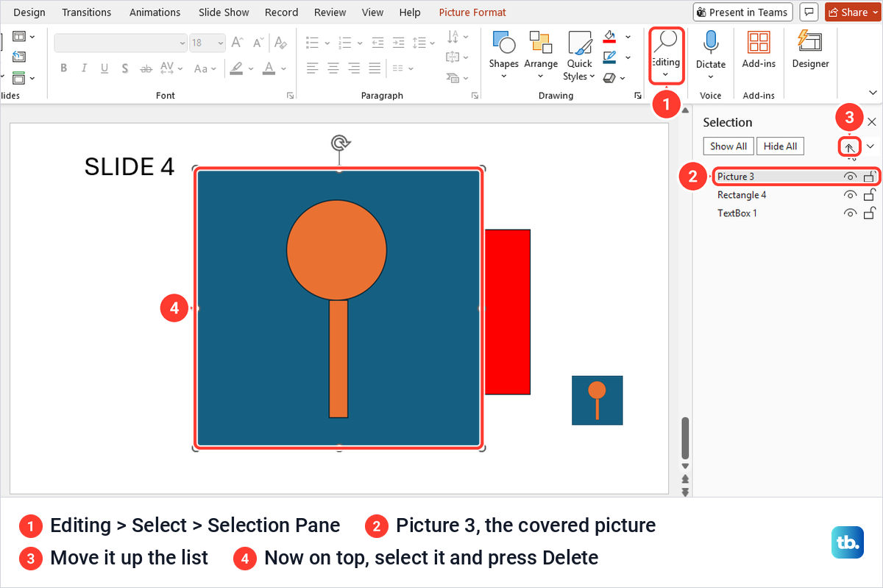Image resolution: width=883 pixels, height=588 pixels.
Task: Toggle Bold formatting in Font group
Action: coord(64,68)
